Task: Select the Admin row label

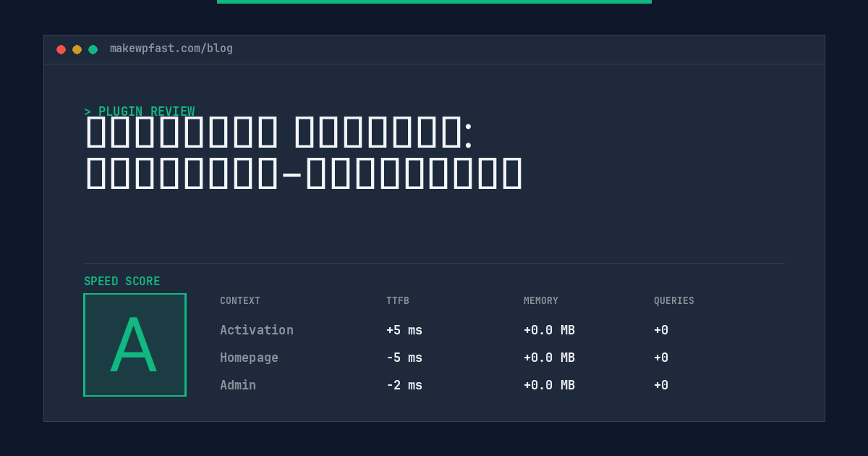Action: [238, 385]
